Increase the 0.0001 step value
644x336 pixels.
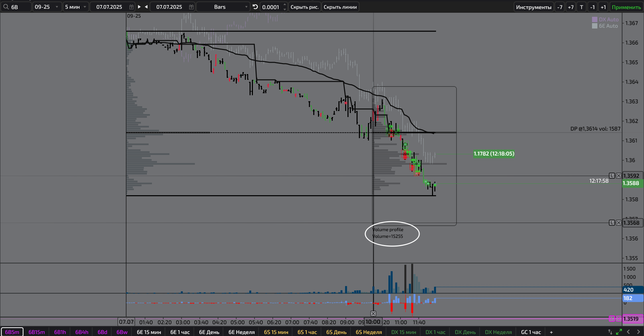[x=285, y=5]
